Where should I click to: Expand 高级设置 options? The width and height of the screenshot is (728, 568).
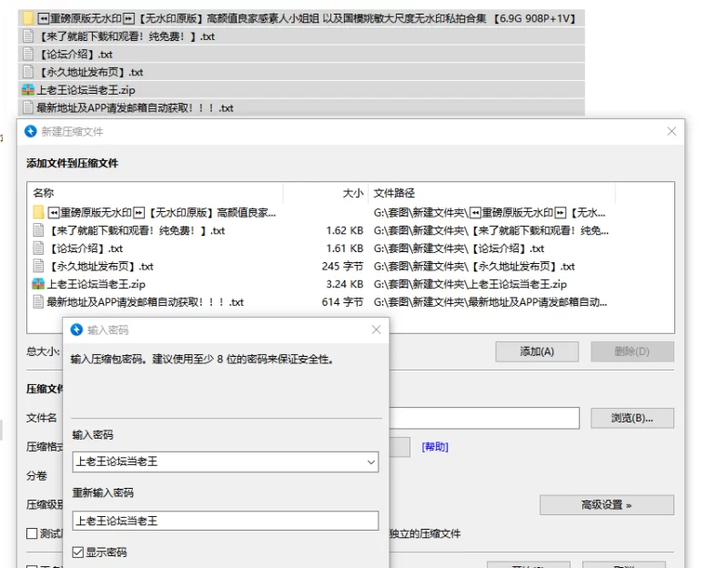pos(606,505)
